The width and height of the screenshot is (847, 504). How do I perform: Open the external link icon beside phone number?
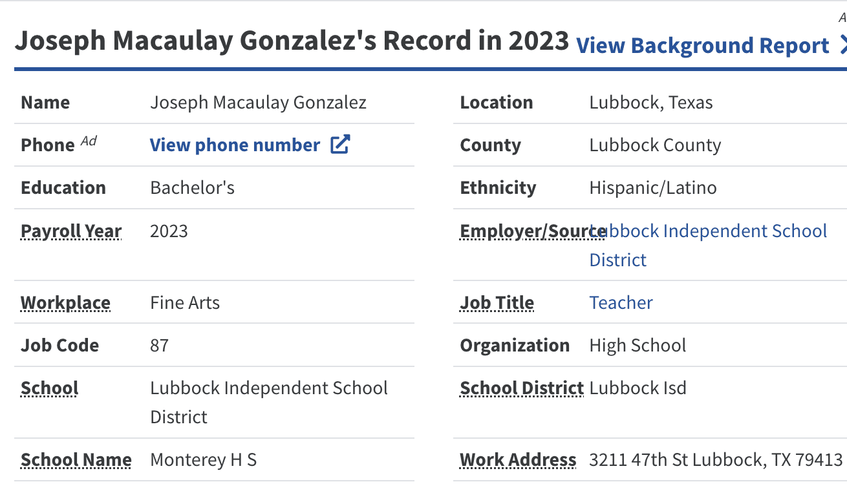(340, 145)
